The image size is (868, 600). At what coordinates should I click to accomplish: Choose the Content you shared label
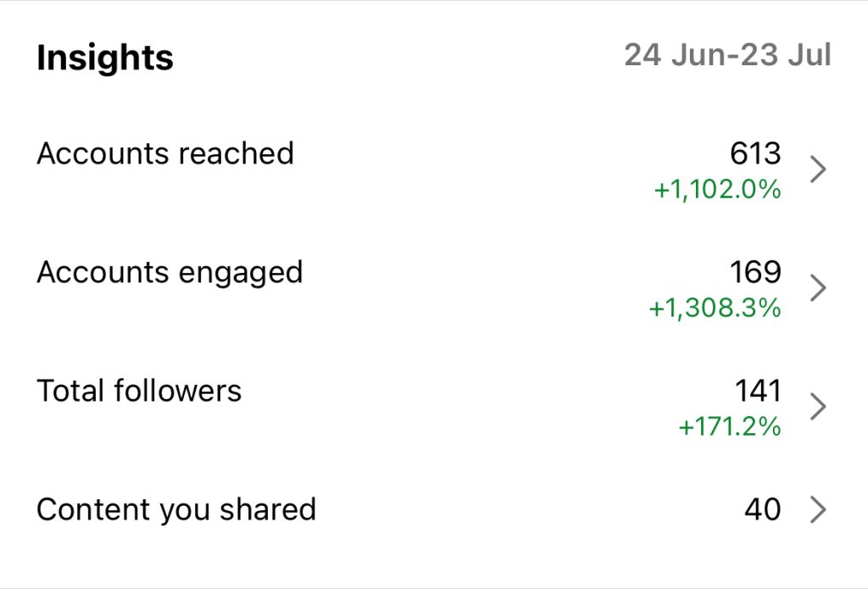coord(176,509)
